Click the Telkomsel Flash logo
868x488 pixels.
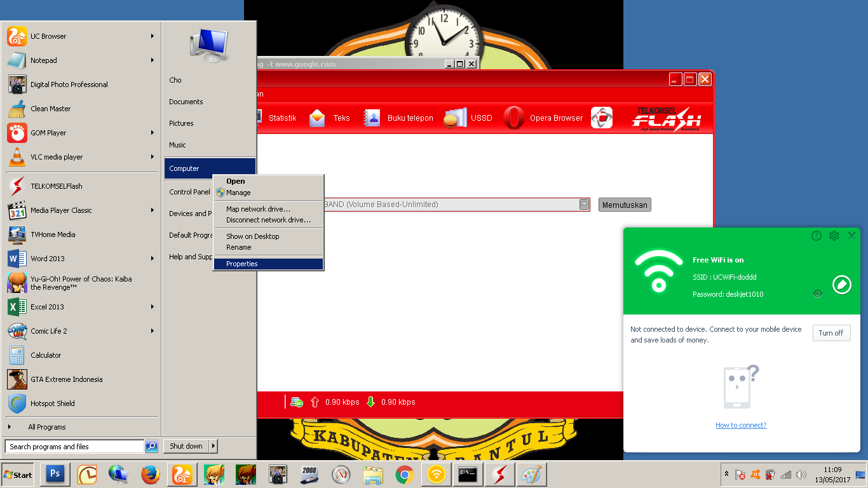tap(667, 118)
